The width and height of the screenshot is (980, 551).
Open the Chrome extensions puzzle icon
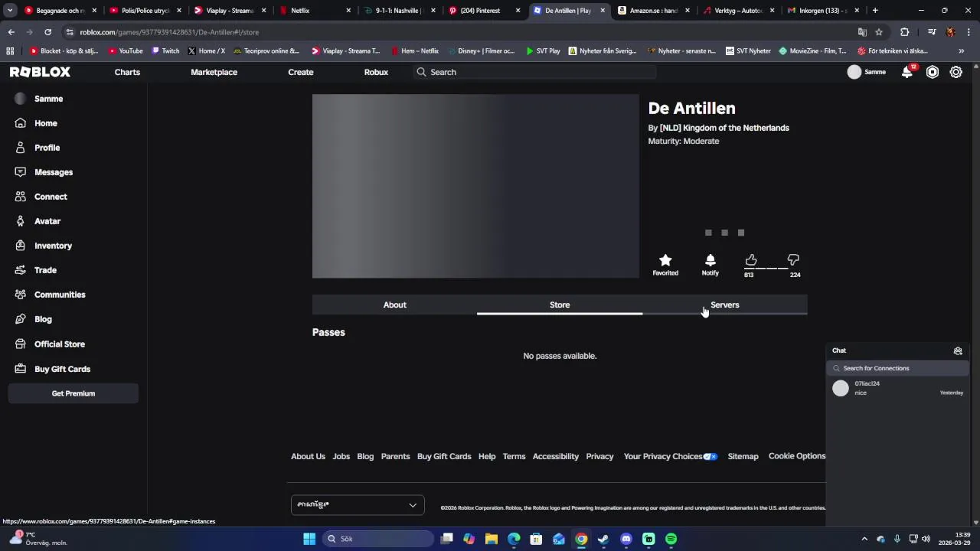pyautogui.click(x=905, y=32)
